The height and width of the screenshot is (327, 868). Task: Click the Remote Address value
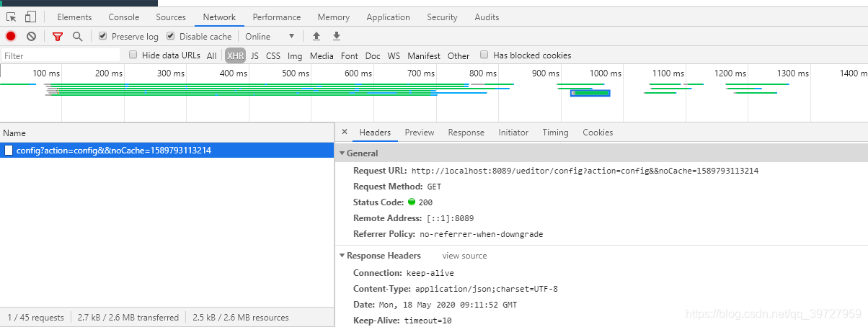pos(450,218)
